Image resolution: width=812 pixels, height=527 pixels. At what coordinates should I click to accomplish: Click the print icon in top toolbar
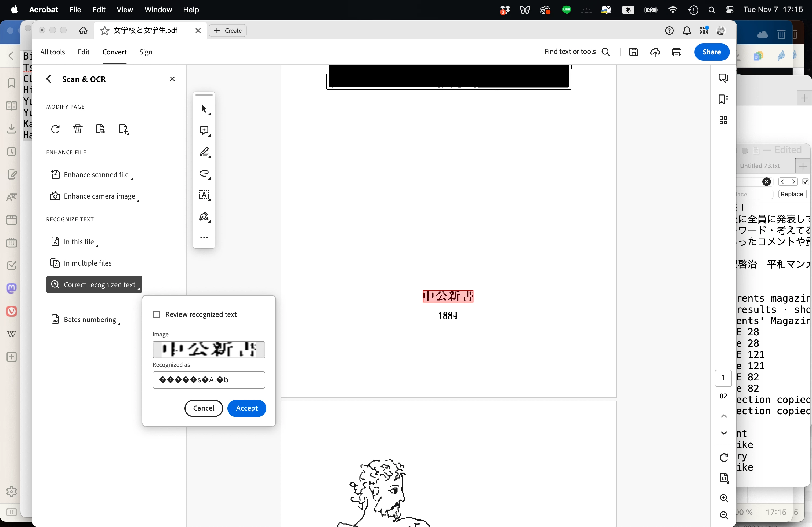coord(676,52)
